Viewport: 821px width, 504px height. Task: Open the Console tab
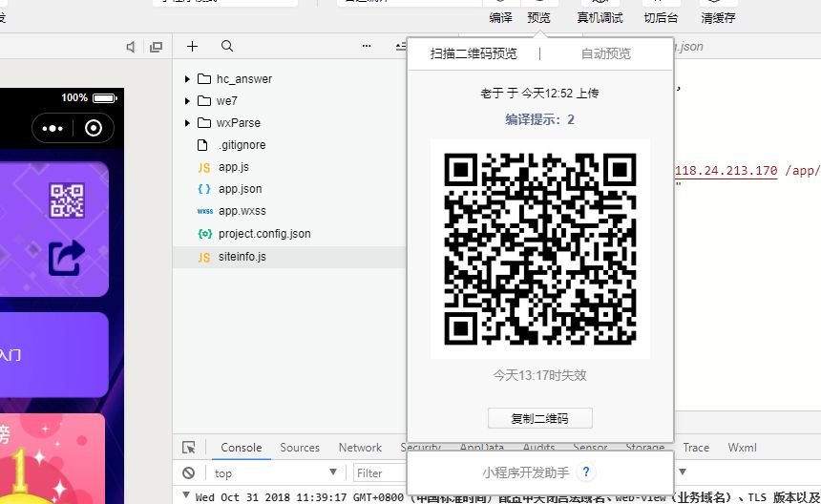[x=241, y=448]
